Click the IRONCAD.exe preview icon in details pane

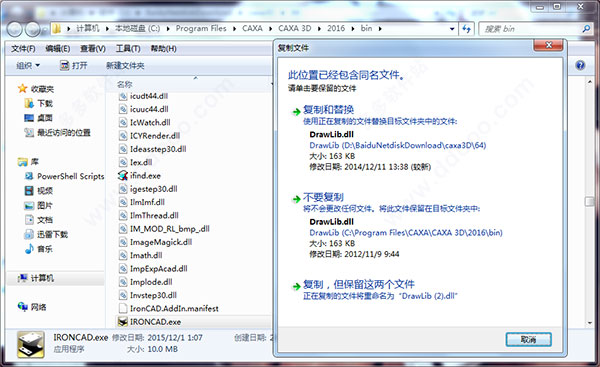(31, 345)
